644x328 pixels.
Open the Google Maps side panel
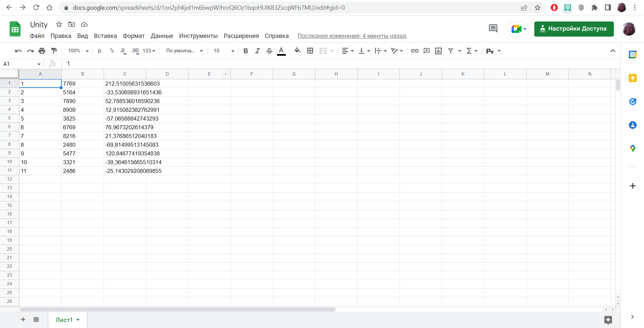[633, 148]
